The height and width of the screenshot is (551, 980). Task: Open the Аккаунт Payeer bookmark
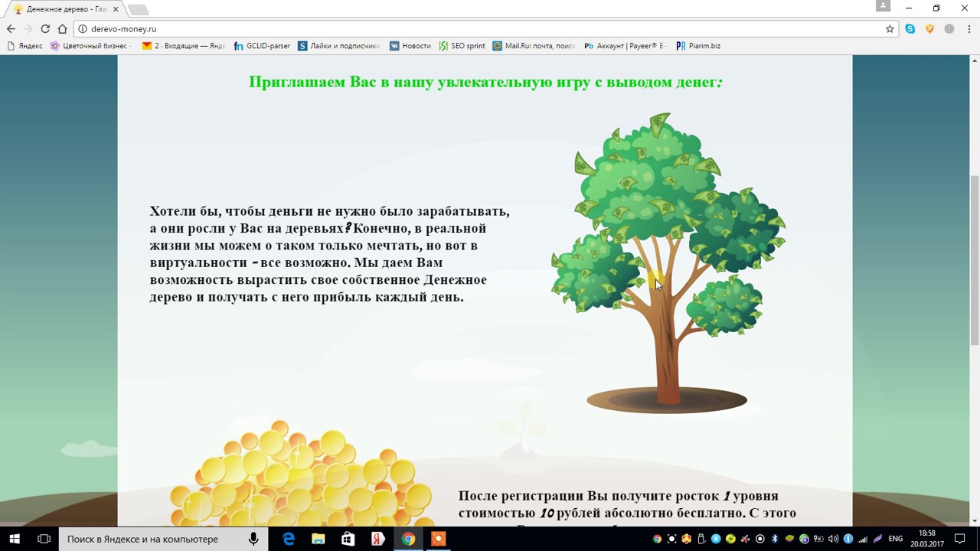pyautogui.click(x=626, y=46)
